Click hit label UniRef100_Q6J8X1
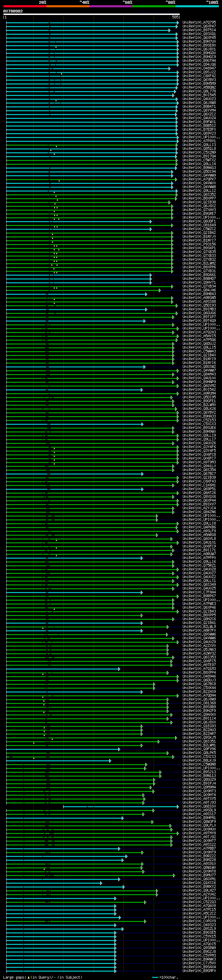This screenshot has height=980, width=222. point(199,49)
